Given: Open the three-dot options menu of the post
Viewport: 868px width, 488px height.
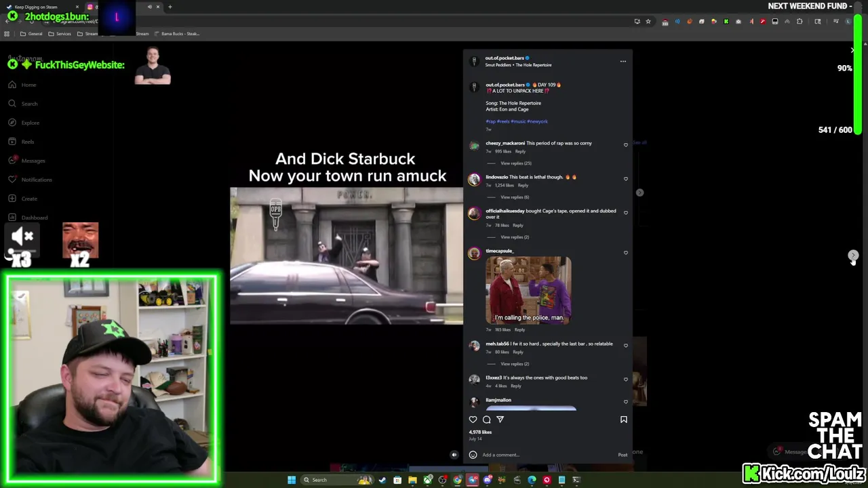Looking at the screenshot, I should [x=623, y=61].
